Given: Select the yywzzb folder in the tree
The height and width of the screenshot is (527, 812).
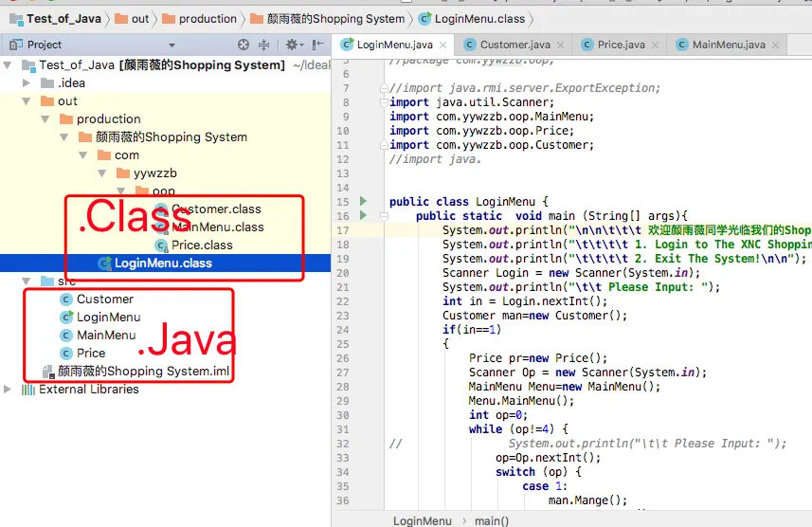Looking at the screenshot, I should 154,173.
